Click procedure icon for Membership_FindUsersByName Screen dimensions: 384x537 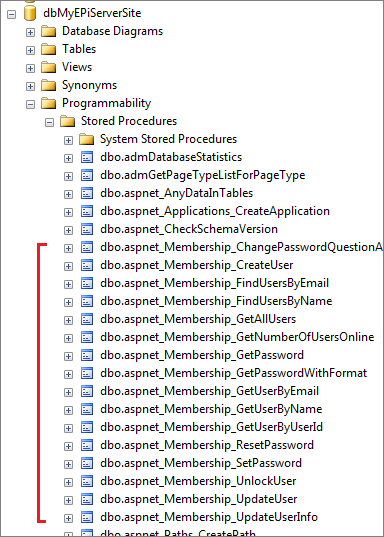point(87,301)
